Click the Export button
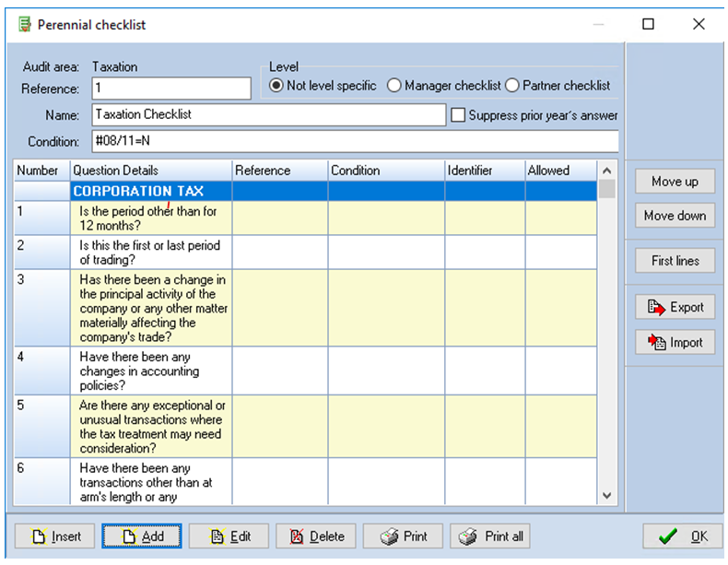 (x=675, y=307)
